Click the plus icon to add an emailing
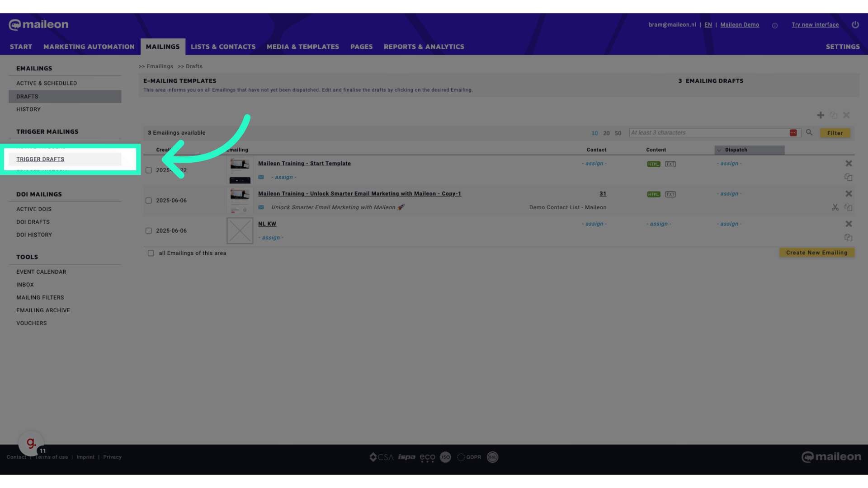Viewport: 868px width, 488px height. click(821, 115)
